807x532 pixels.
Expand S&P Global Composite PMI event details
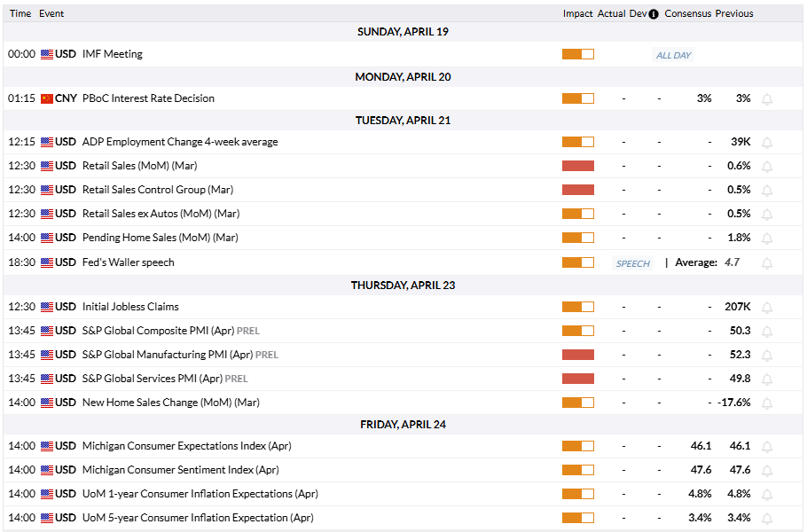[x=159, y=331]
